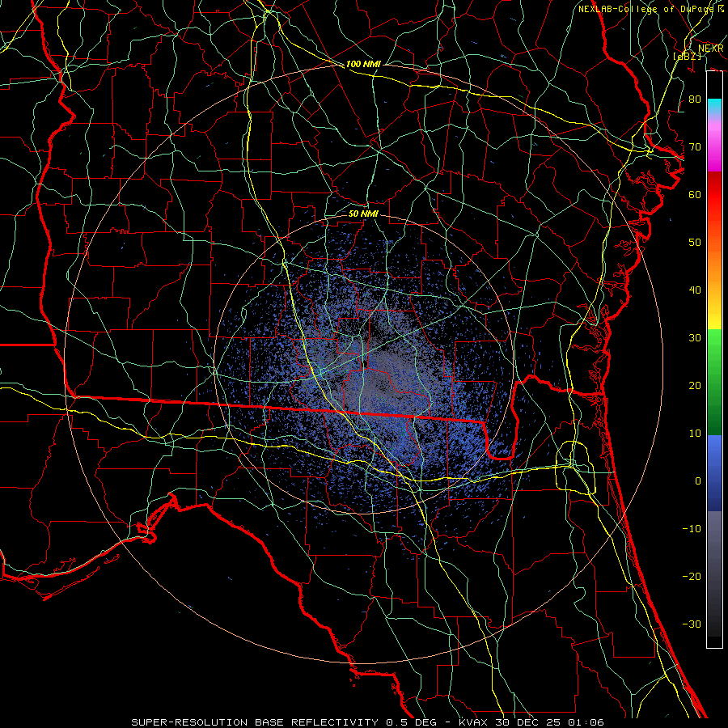
Task: Select the positive 10 value on the dBZ scale
Action: [x=695, y=434]
